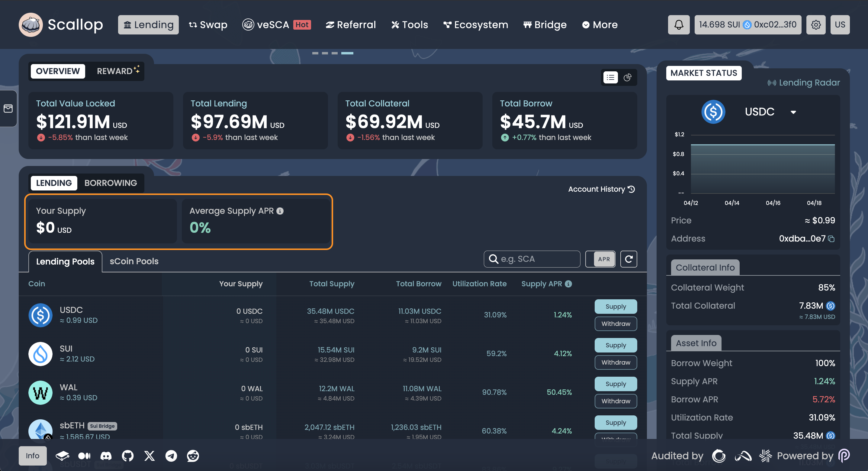The image size is (868, 471).
Task: Open the Tools menu
Action: click(410, 24)
